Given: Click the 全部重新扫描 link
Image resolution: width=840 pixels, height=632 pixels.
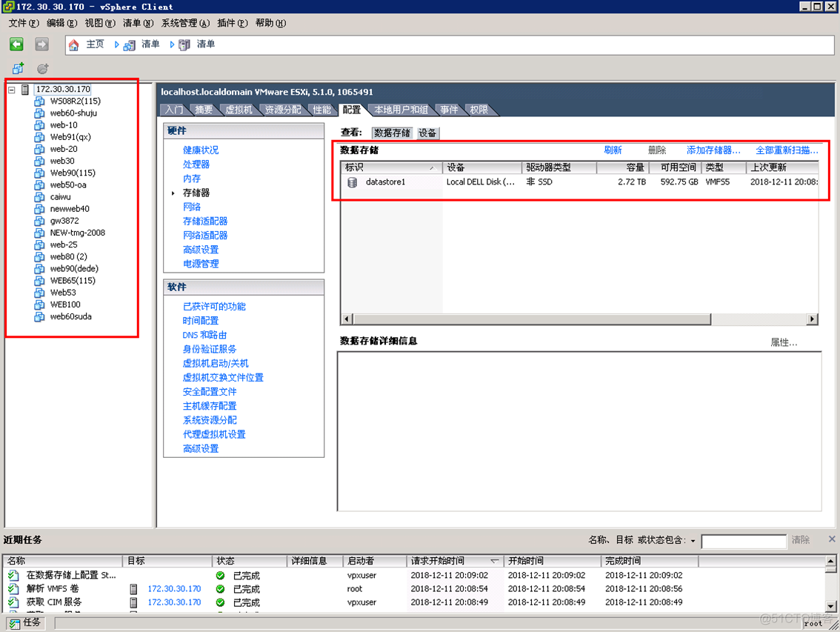Looking at the screenshot, I should [x=787, y=150].
